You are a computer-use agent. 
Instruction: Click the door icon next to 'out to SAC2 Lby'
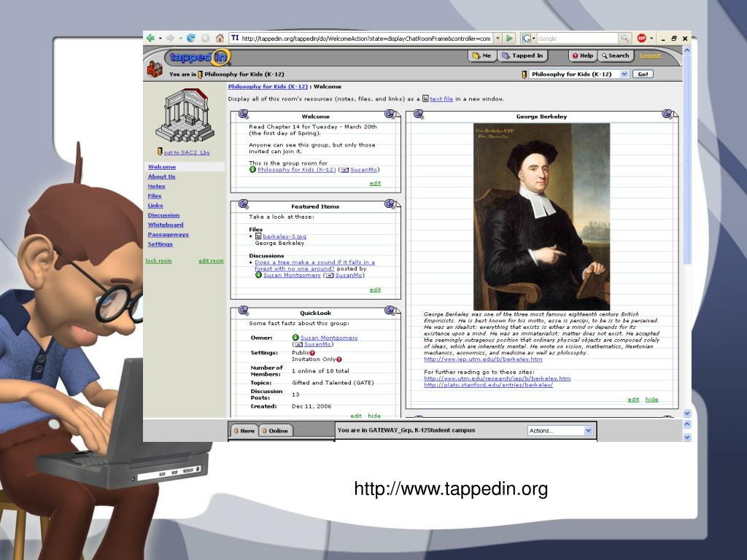tap(160, 152)
